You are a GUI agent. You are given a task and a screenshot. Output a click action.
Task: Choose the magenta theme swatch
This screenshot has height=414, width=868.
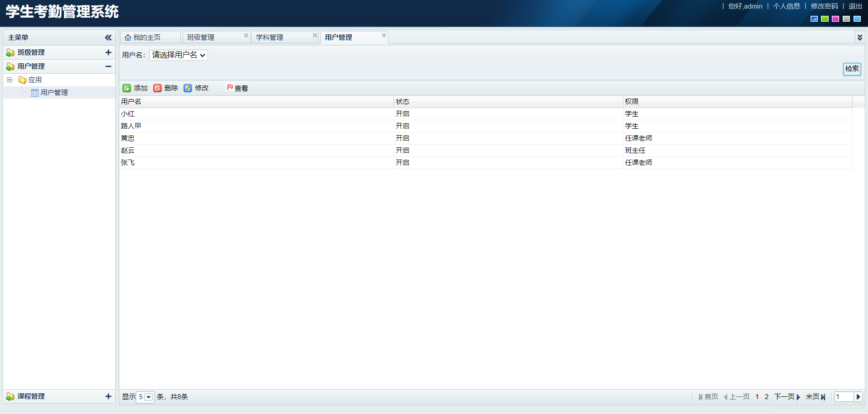[835, 19]
